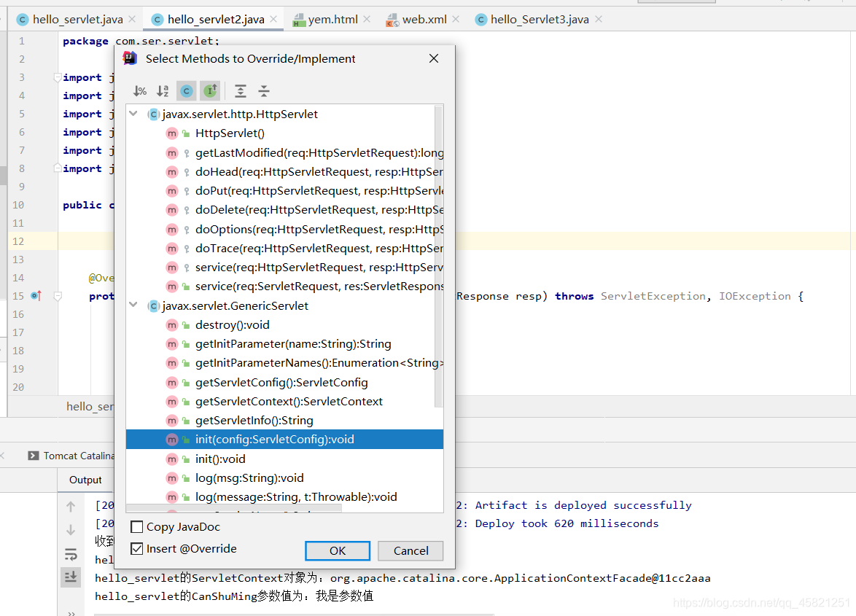Viewport: 856px width, 616px height.
Task: Collapse the javax.servlet.GenericServlet node
Action: point(133,305)
